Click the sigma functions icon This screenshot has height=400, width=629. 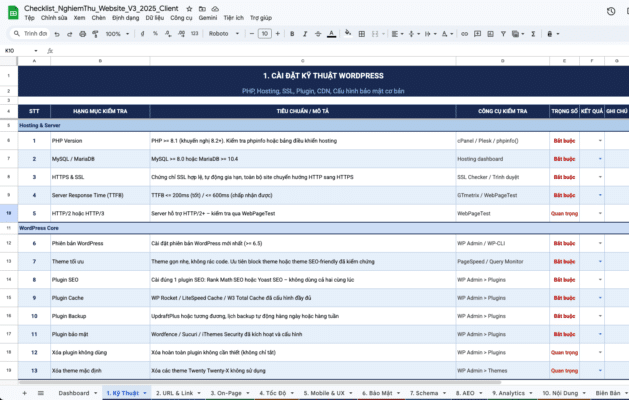pos(533,34)
